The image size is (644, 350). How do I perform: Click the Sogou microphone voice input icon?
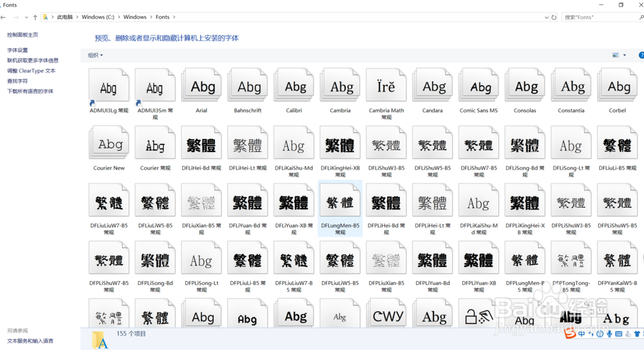(x=609, y=334)
